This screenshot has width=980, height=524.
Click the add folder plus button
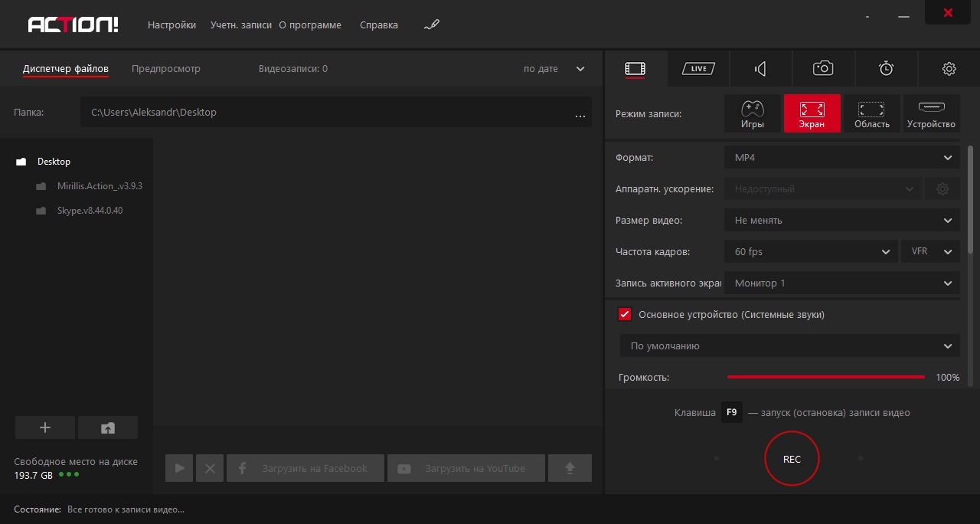click(x=45, y=427)
